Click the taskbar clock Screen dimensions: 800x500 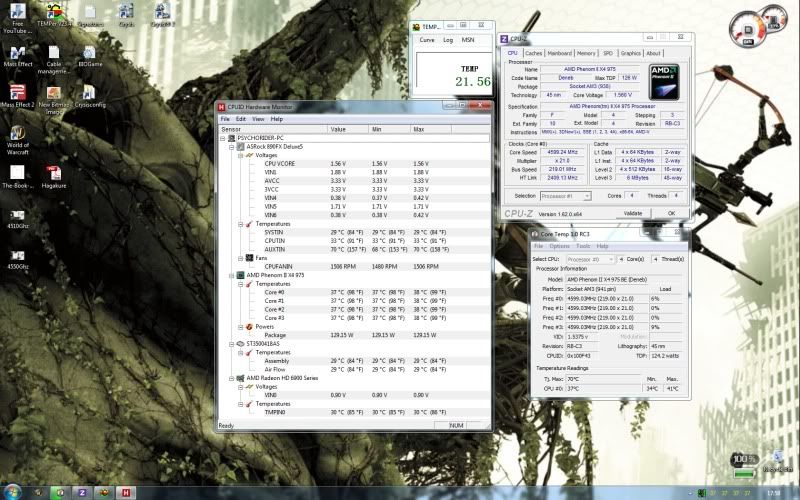[x=774, y=493]
